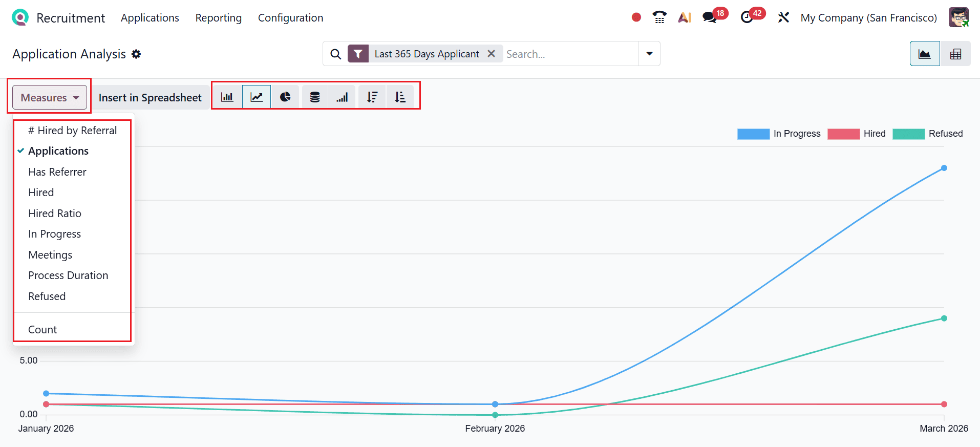
Task: Select the Hired Ratio measure
Action: [x=73, y=214]
